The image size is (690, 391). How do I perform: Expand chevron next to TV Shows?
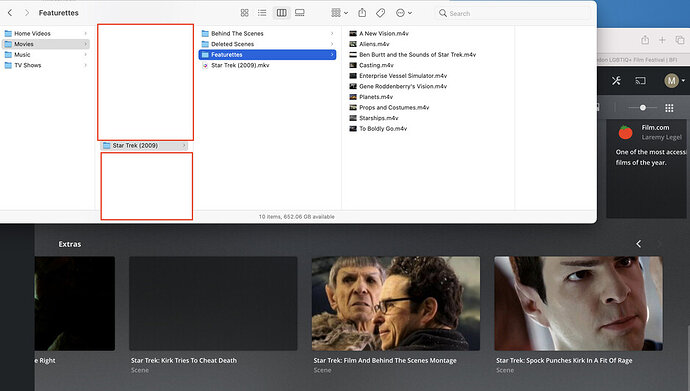tap(85, 65)
